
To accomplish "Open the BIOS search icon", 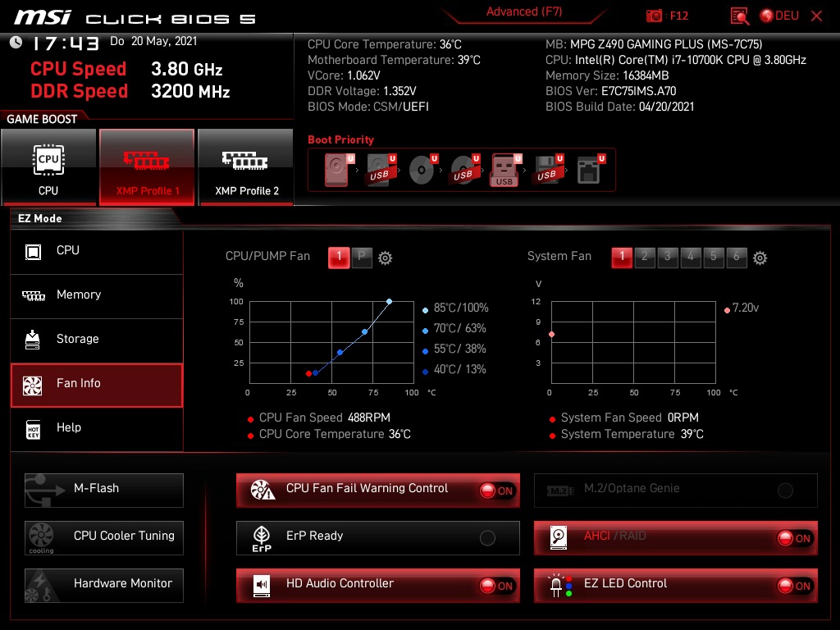I will (740, 16).
